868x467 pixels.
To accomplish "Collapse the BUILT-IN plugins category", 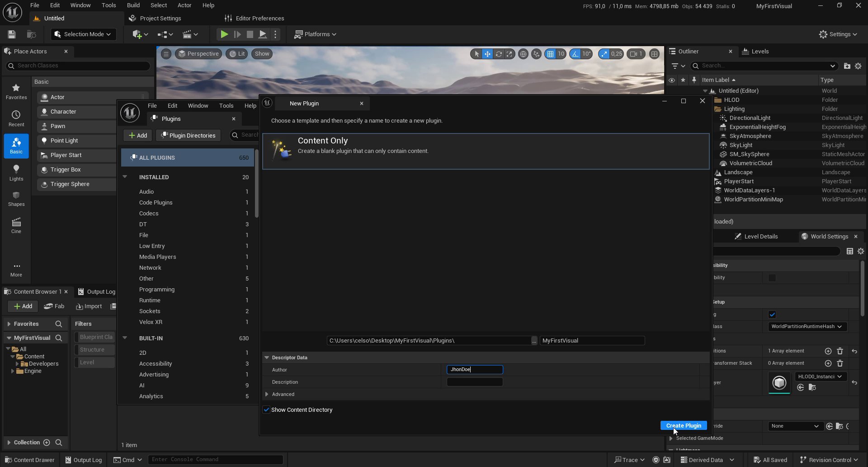I will (x=125, y=338).
